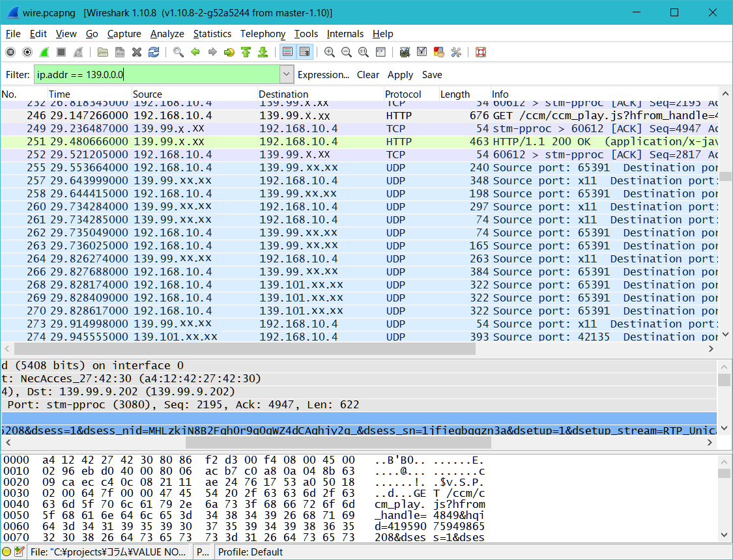Open the Capture menu
Viewport: 733px width, 560px height.
pos(124,34)
